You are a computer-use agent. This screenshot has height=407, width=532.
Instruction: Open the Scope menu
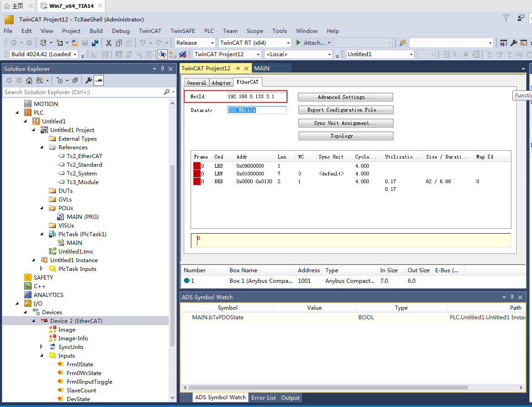255,31
